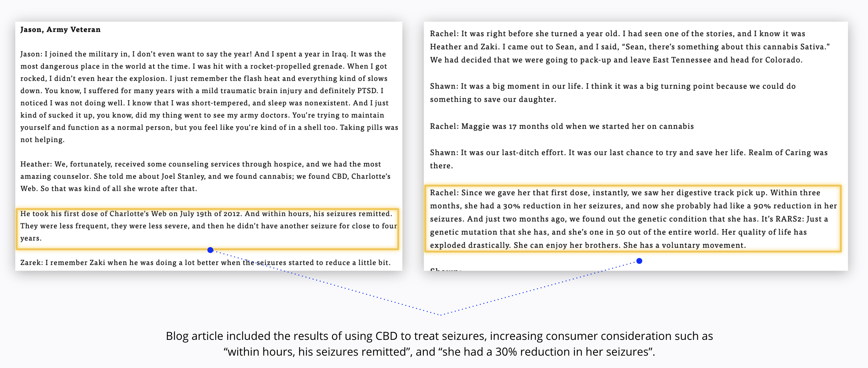The image size is (868, 368).
Task: Select the highlighted Rachel 30% reduction paragraph
Action: click(x=633, y=219)
